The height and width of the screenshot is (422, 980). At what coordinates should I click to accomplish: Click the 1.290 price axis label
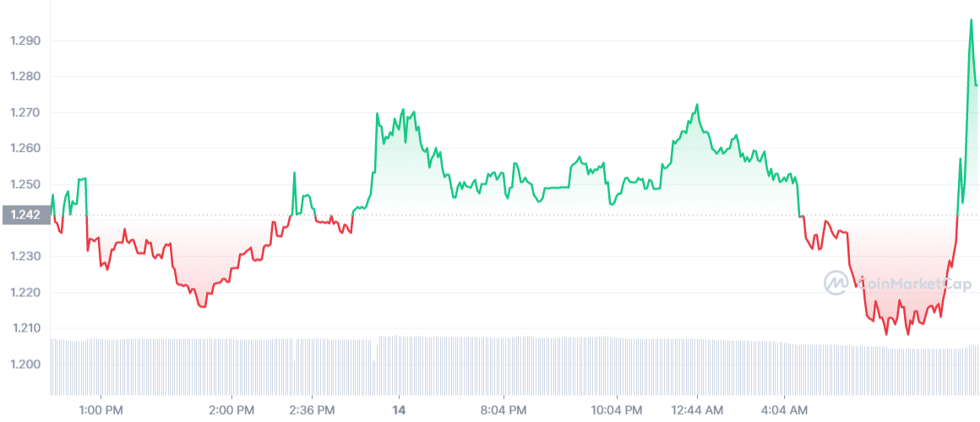coord(25,41)
